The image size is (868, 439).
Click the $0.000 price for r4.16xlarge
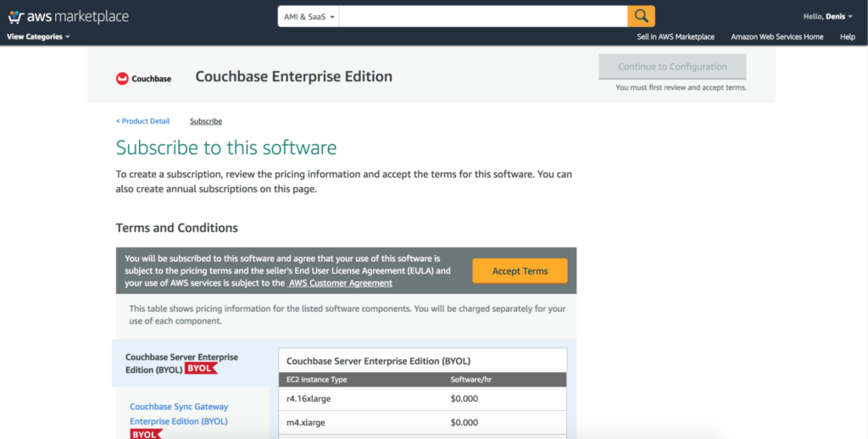point(464,398)
